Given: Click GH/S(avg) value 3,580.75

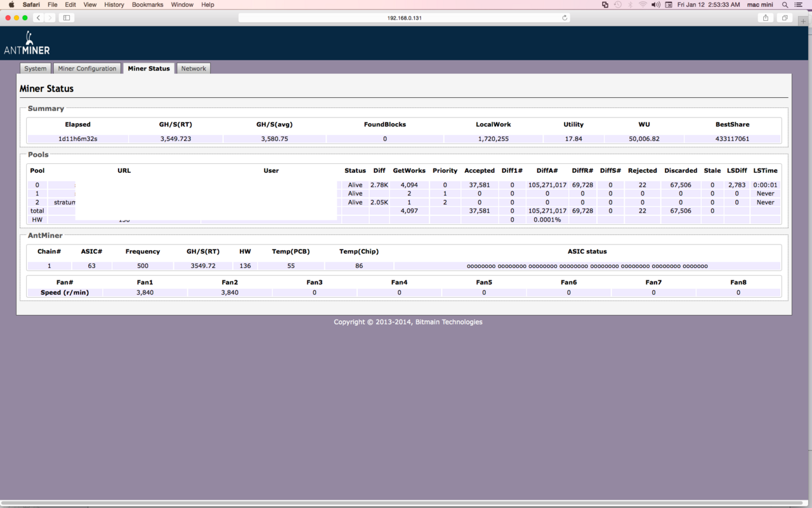Looking at the screenshot, I should tap(275, 138).
